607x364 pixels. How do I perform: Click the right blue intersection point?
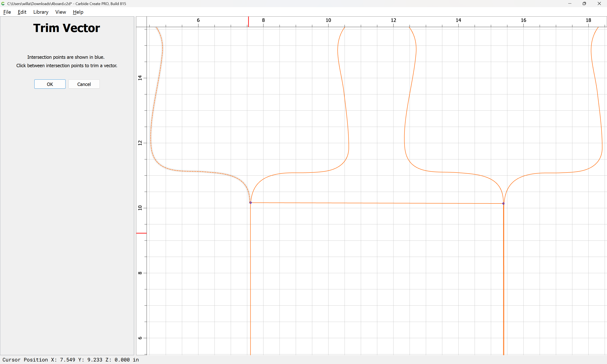pos(503,203)
